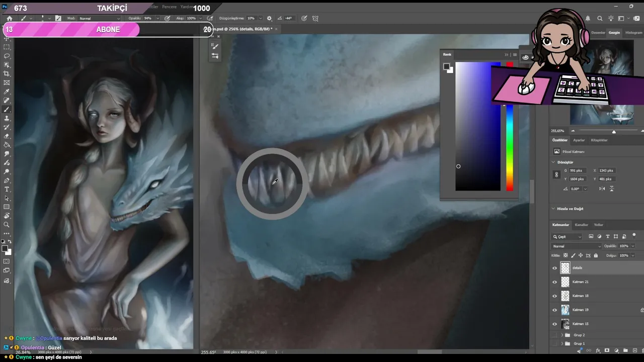Filter layers by type layers (T icon)
This screenshot has height=362, width=644.
[608, 236]
